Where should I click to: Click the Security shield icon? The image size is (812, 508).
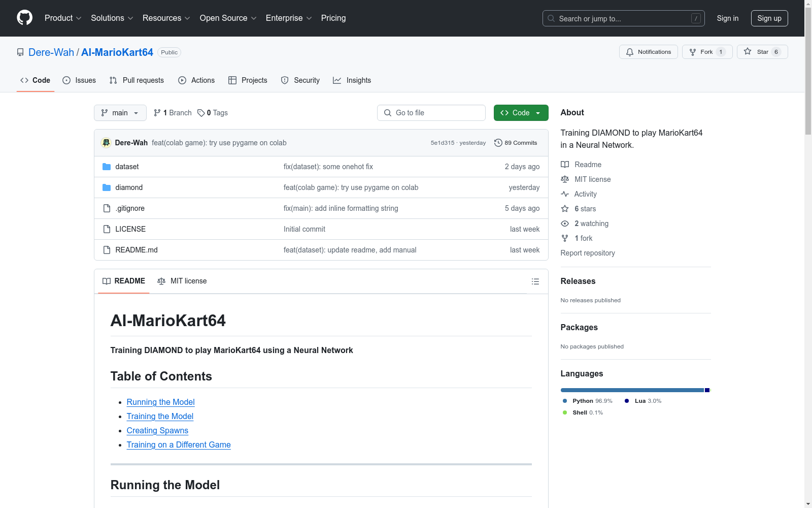coord(285,80)
